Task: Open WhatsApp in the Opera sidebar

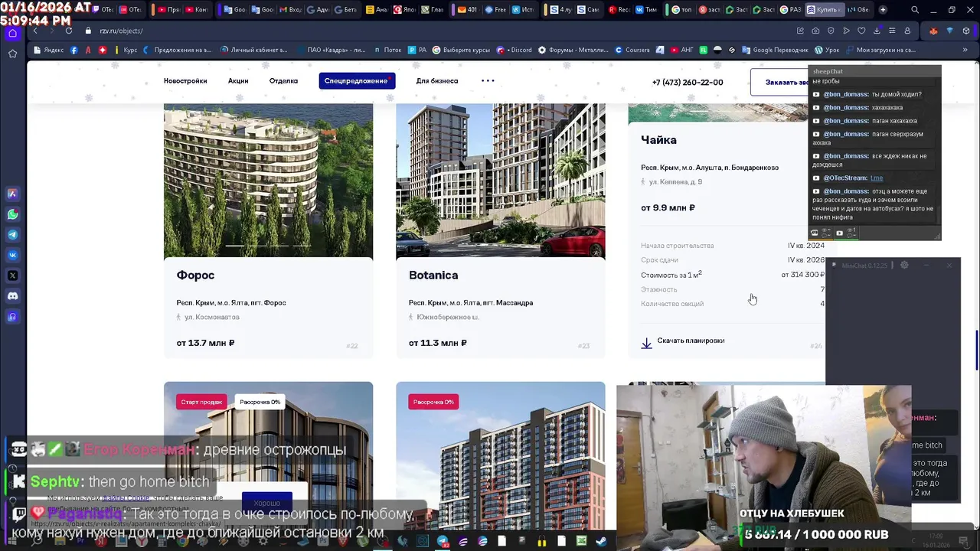Action: [x=12, y=214]
